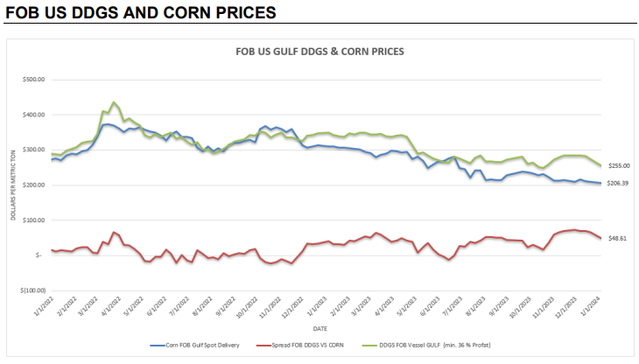This screenshot has width=639, height=364.
Task: Click the 1/1/2024 x-axis date label
Action: coord(591,307)
